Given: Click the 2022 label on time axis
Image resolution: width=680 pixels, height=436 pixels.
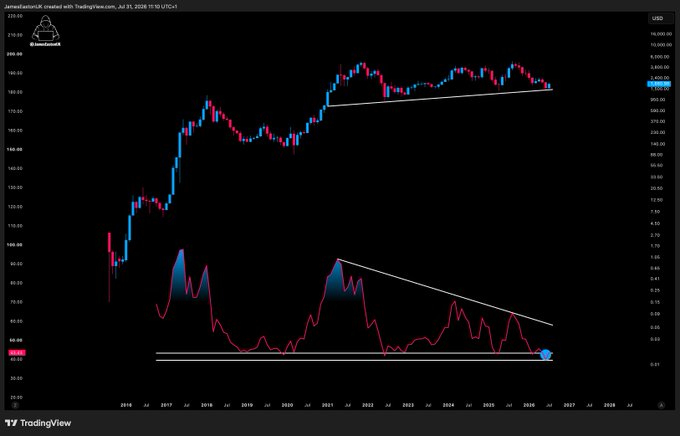Looking at the screenshot, I should [368, 405].
